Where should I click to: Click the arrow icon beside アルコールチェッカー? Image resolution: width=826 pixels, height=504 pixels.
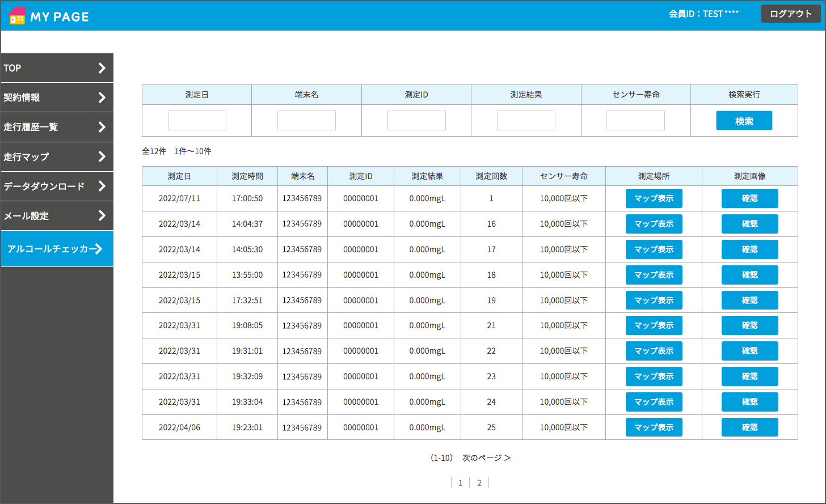98,249
